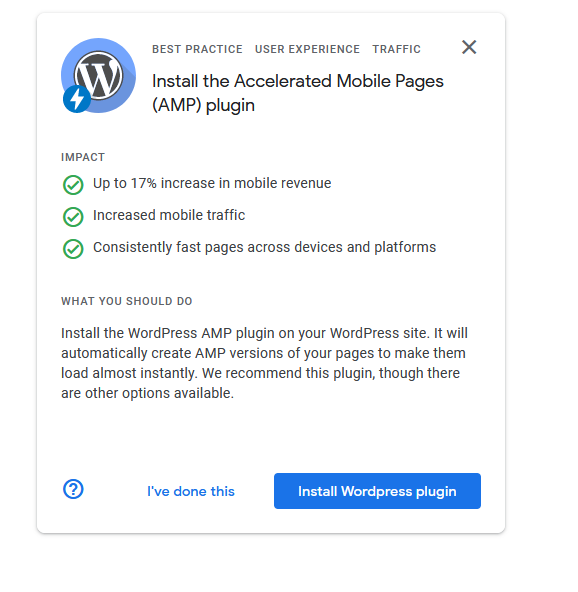The height and width of the screenshot is (592, 578).
Task: Click the 17% mobile revenue increase text
Action: 212,183
